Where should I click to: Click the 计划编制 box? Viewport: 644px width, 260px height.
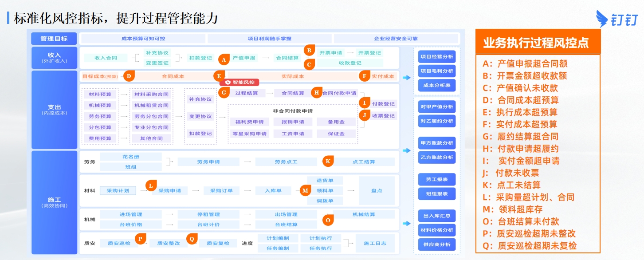click(278, 238)
